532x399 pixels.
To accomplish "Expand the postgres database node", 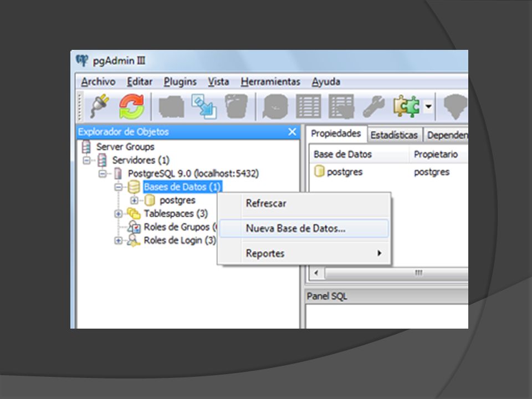I will pos(134,200).
